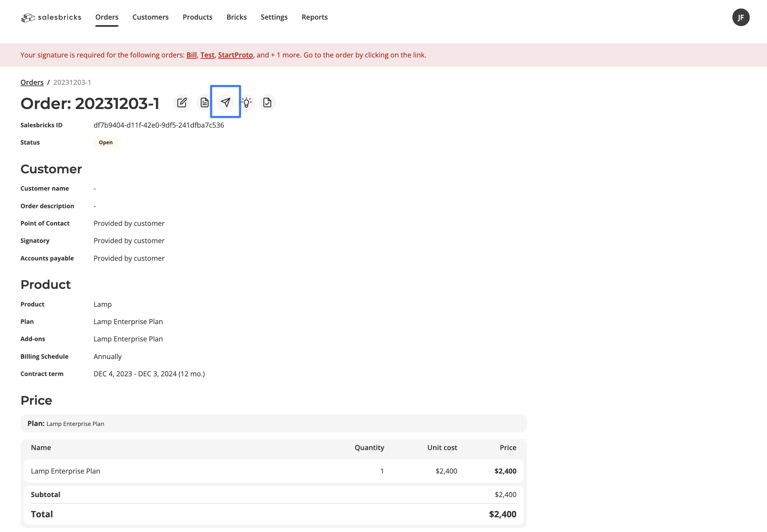Open the Bill order link in banner

click(x=191, y=55)
